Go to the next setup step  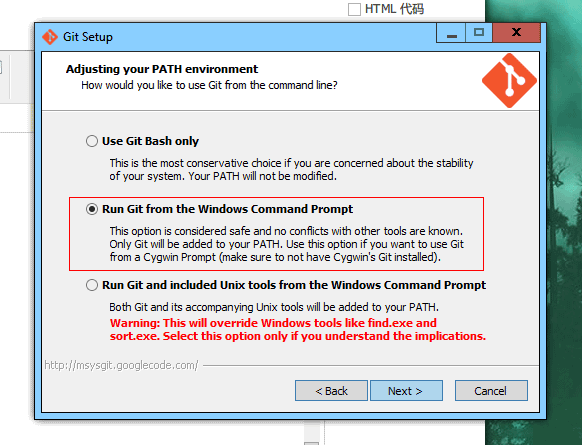406,390
